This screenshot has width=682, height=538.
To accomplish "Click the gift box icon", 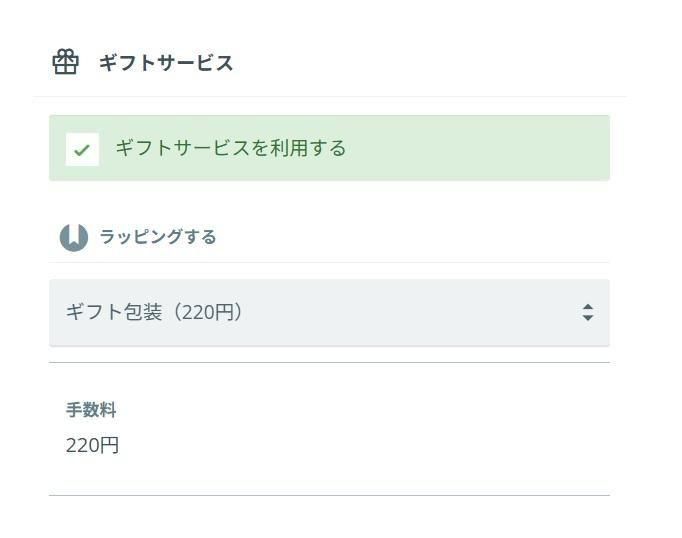I will click(x=66, y=62).
